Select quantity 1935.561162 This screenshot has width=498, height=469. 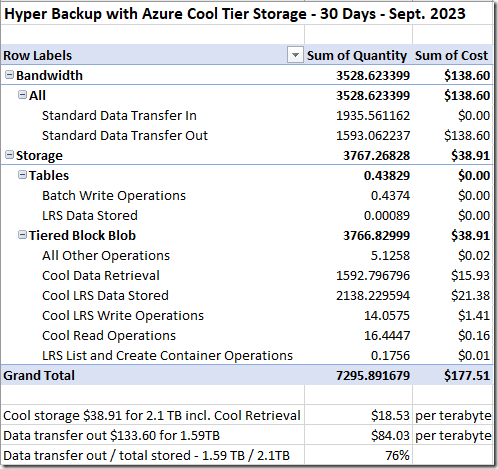(x=373, y=116)
